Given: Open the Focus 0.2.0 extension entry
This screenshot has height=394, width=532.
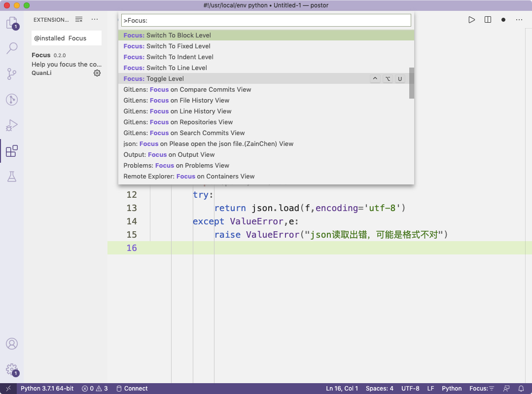Looking at the screenshot, I should point(67,64).
